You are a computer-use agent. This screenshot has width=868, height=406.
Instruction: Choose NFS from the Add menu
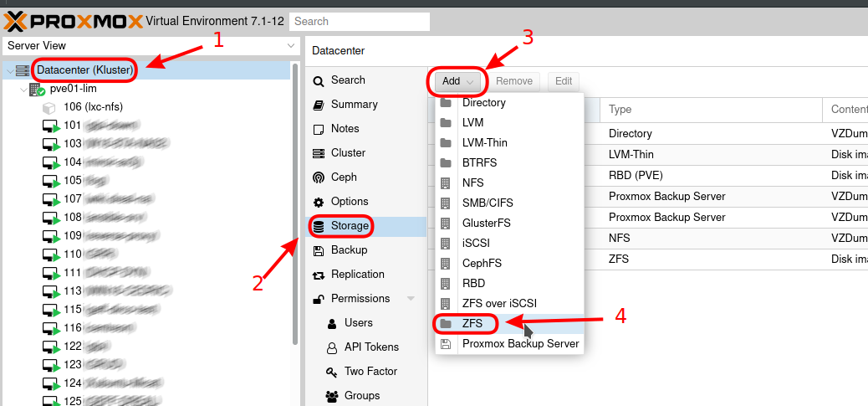[509, 182]
